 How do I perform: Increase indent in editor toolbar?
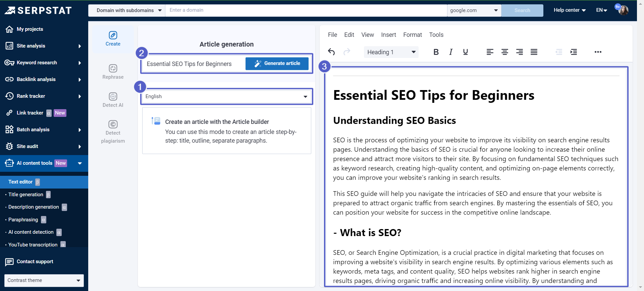pyautogui.click(x=574, y=52)
